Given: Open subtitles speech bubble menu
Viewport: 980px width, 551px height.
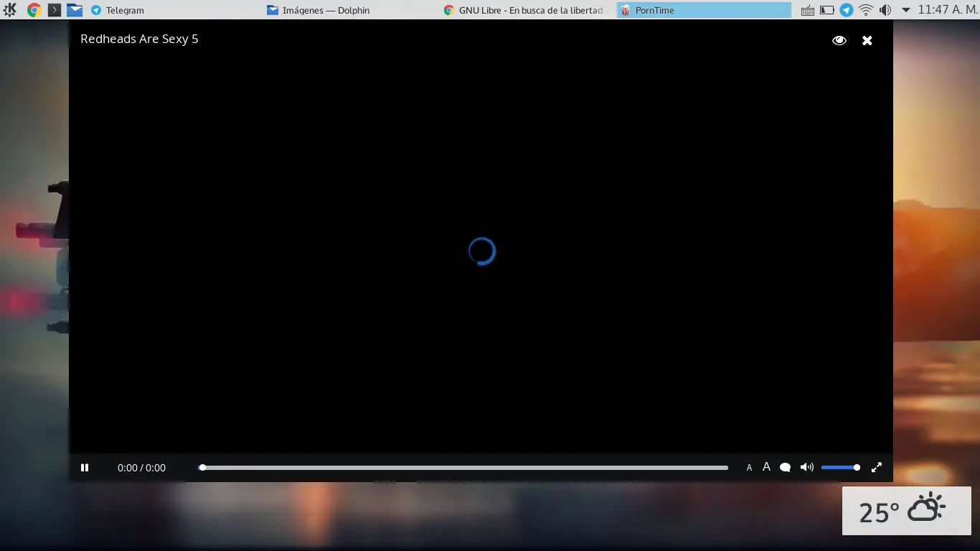Looking at the screenshot, I should pyautogui.click(x=785, y=468).
